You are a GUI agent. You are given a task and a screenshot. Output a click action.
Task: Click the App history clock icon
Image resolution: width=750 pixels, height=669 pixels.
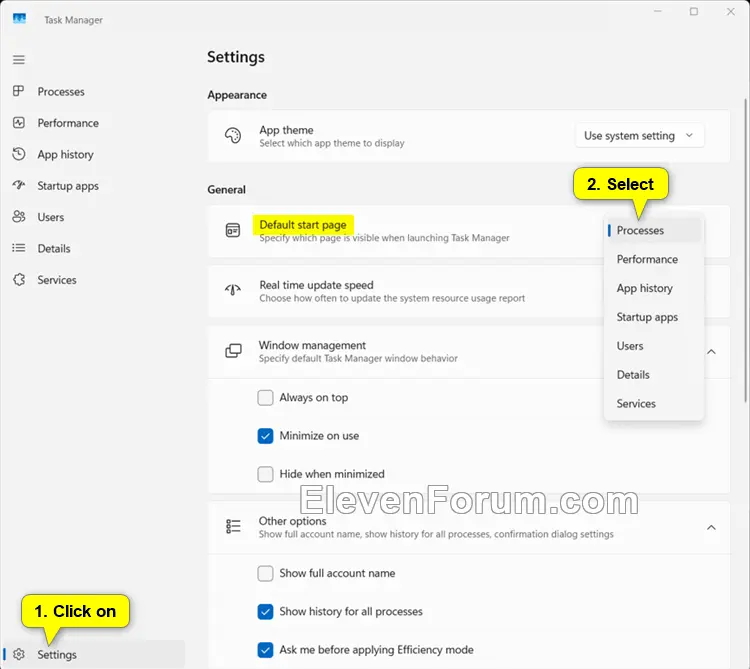19,154
